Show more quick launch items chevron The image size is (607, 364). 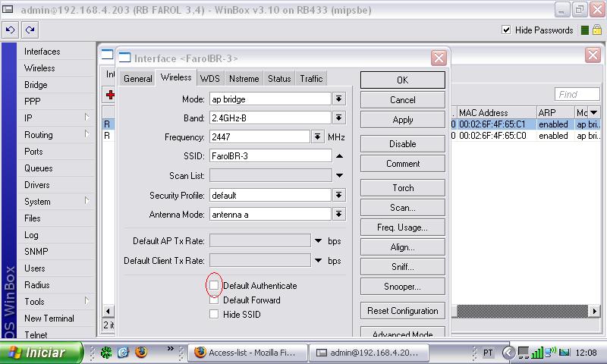point(170,349)
